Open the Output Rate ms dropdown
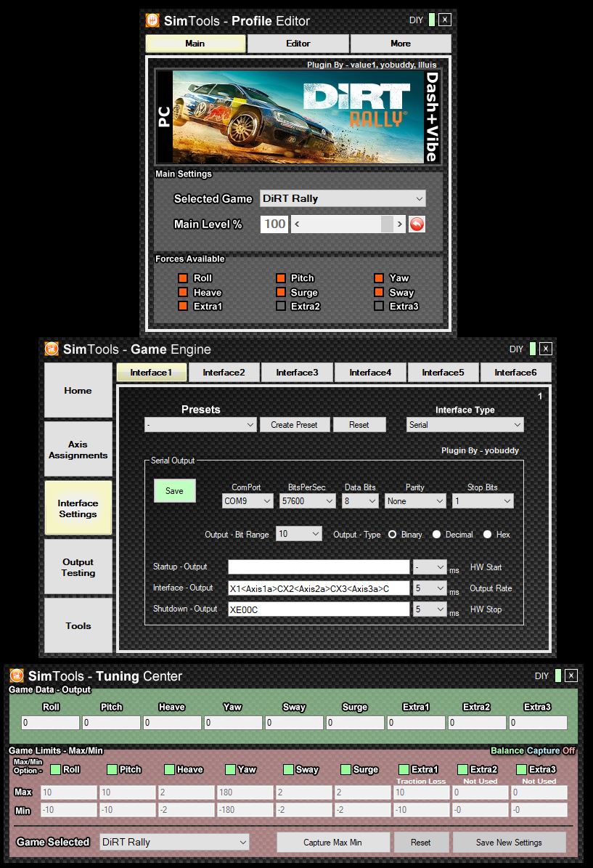This screenshot has width=593, height=868. [x=430, y=588]
